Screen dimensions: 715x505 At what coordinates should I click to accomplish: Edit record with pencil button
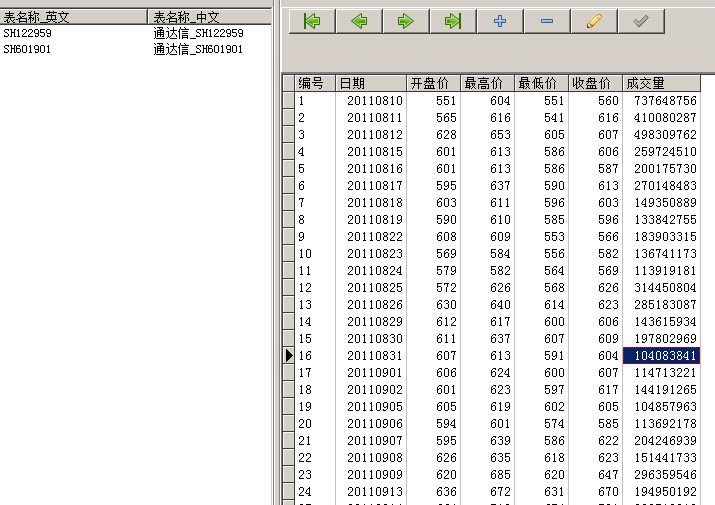[594, 21]
